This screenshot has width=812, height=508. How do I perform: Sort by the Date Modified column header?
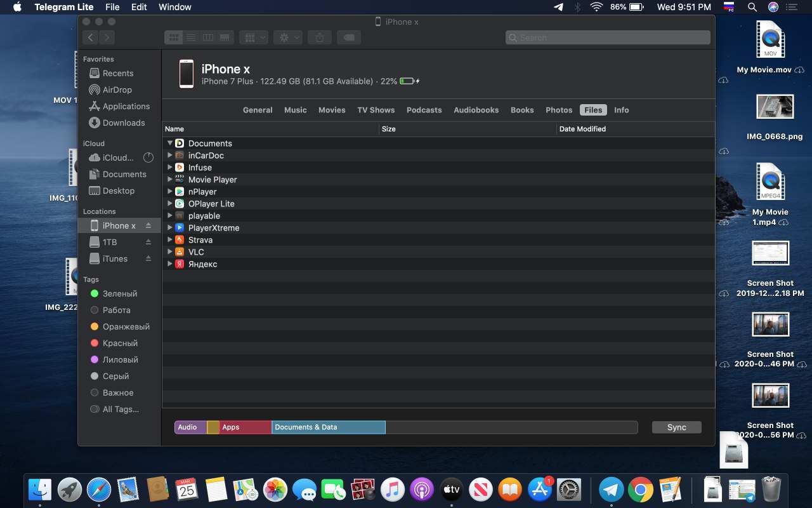636,129
